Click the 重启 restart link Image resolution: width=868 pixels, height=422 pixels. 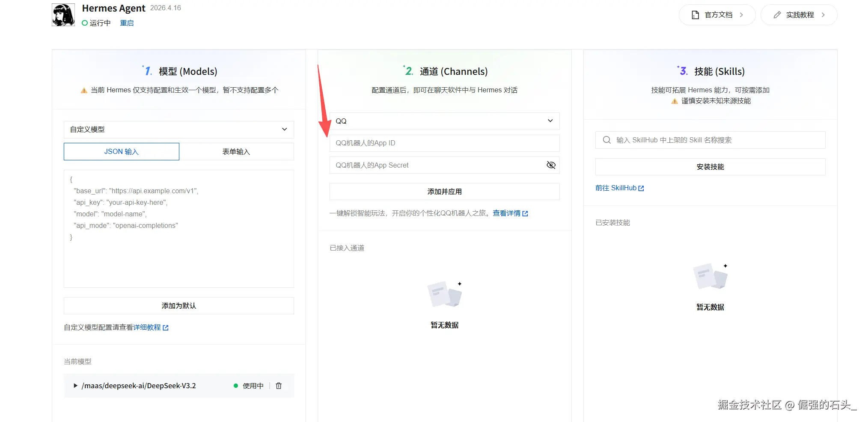coord(127,23)
